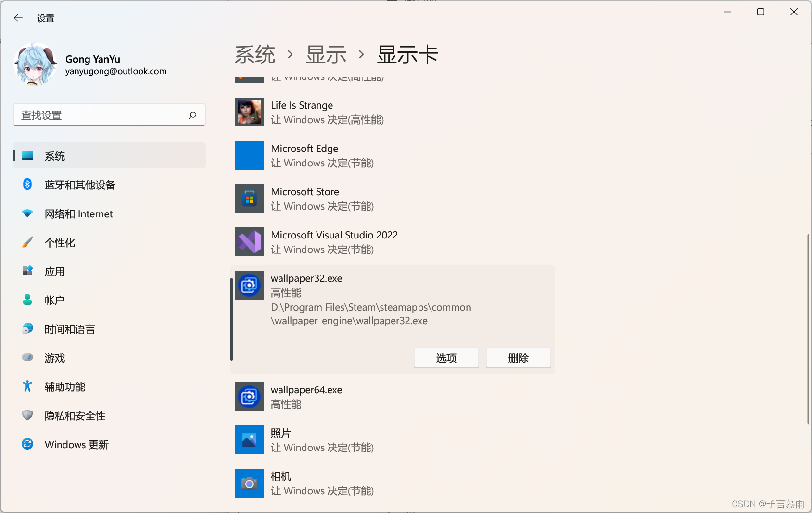Go to 网络和 Internet settings
This screenshot has height=513, width=812.
coord(110,213)
